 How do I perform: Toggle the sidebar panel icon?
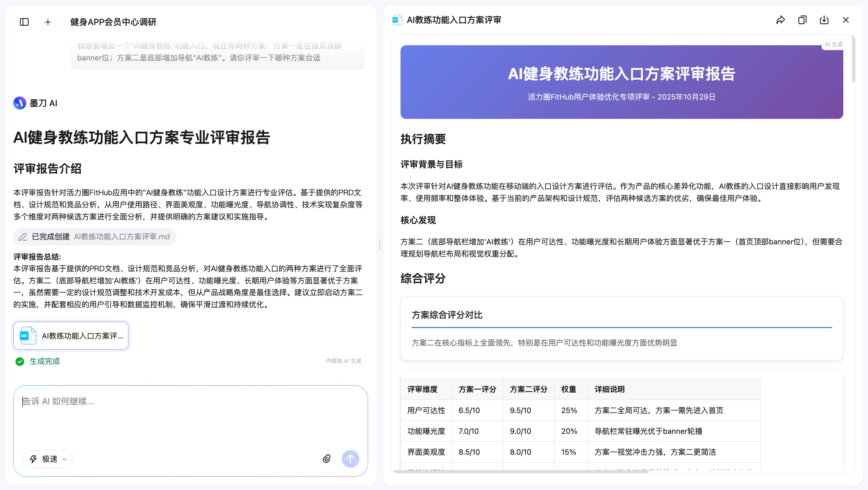tap(24, 22)
